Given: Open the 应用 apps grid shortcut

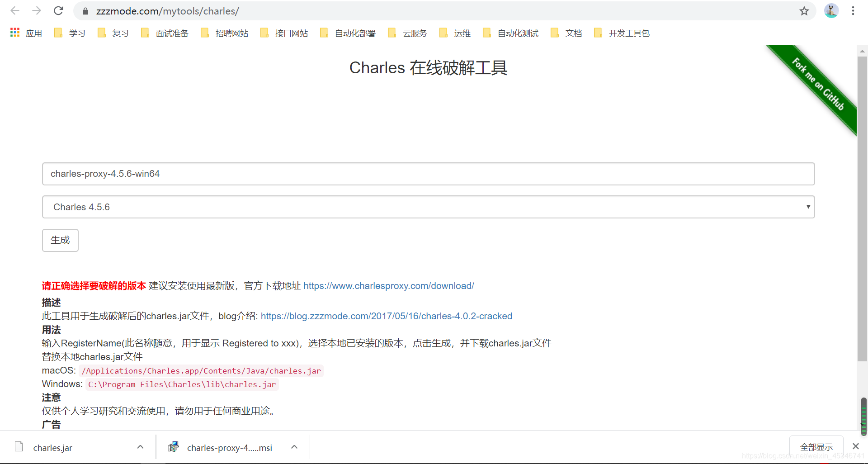Looking at the screenshot, I should coord(26,33).
